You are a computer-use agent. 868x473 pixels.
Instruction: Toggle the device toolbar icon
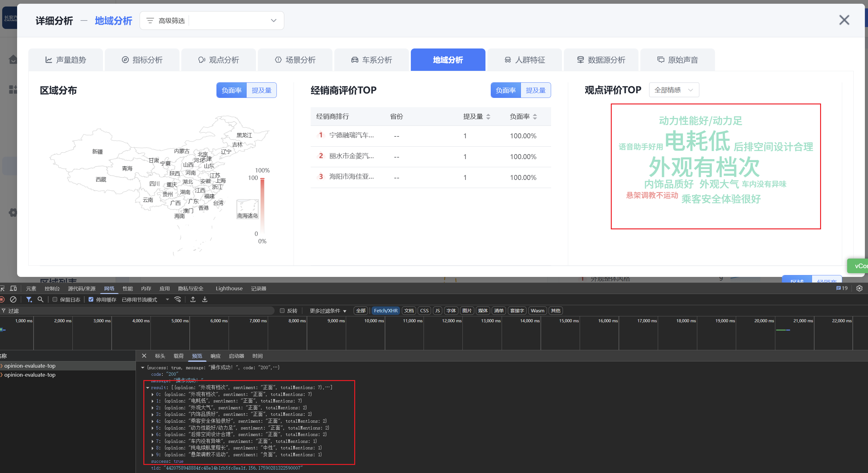(x=13, y=288)
